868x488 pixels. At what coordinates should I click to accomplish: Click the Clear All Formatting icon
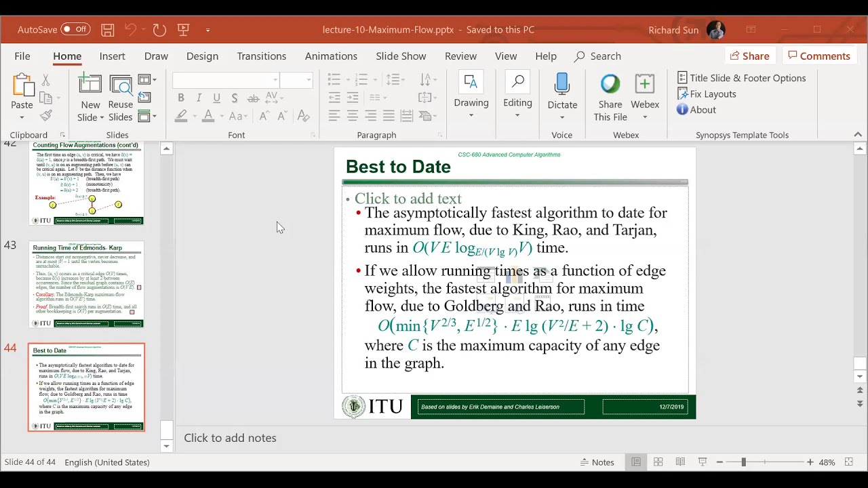click(304, 116)
